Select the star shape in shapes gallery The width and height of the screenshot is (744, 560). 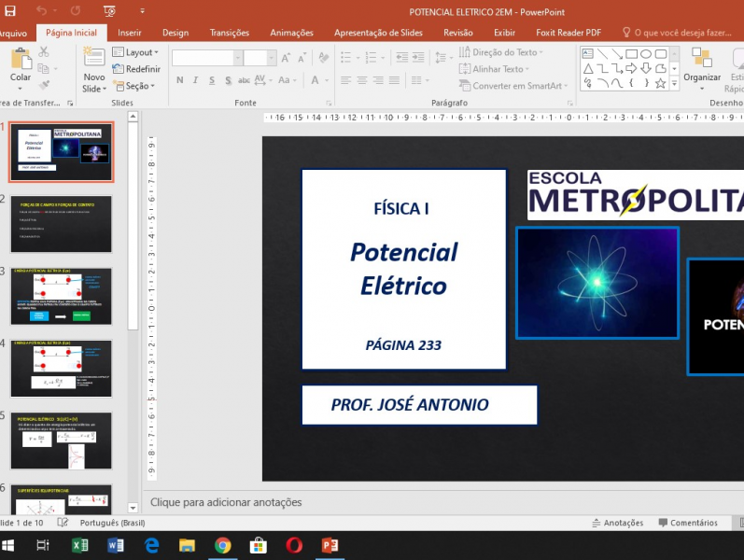661,83
